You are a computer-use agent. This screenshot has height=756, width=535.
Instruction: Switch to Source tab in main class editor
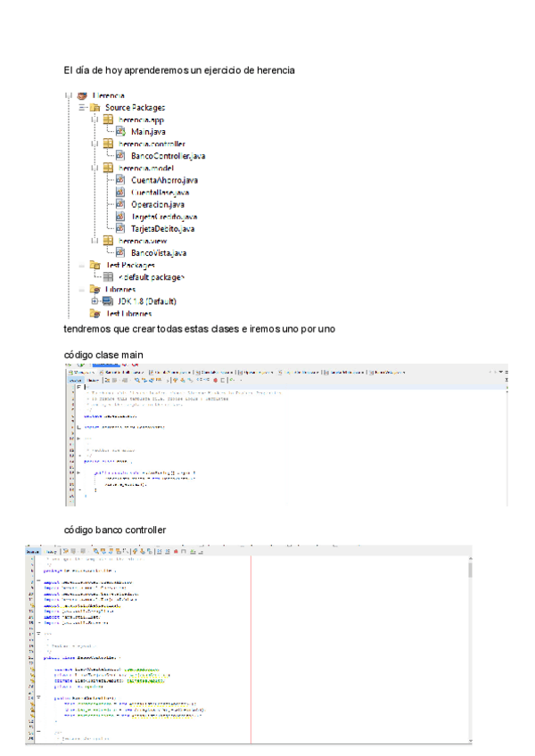[x=76, y=380]
